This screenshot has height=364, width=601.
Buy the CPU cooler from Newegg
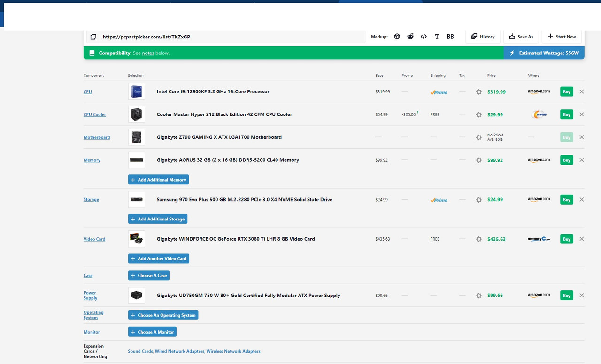pos(567,114)
